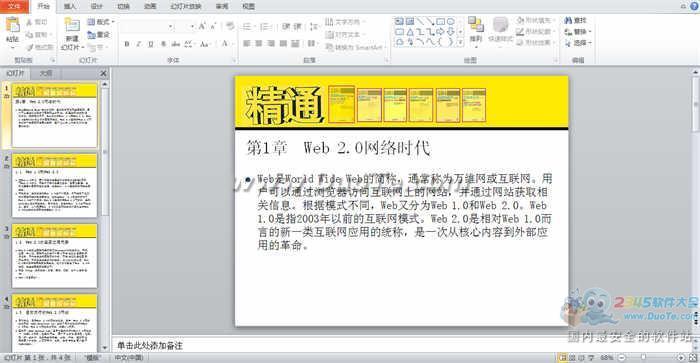The width and height of the screenshot is (700, 363).
Task: Switch to the 动画 Animations tab
Action: coord(150,6)
